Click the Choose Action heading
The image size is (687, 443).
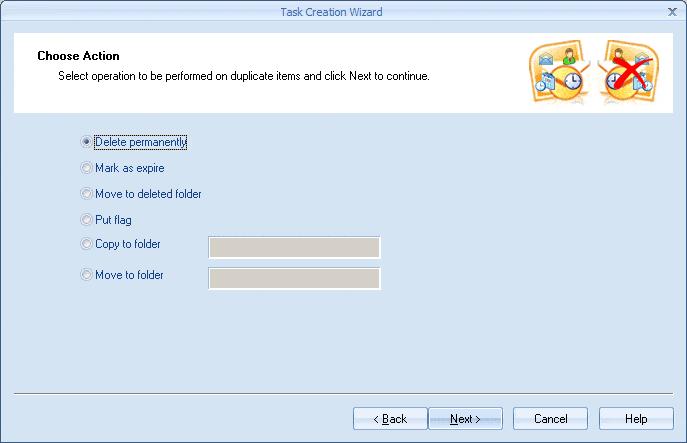[78, 56]
